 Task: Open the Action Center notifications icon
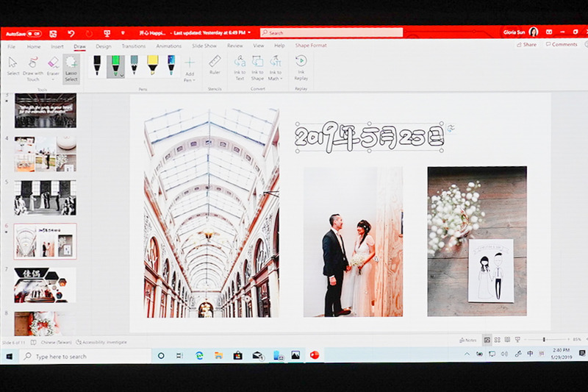tap(581, 353)
